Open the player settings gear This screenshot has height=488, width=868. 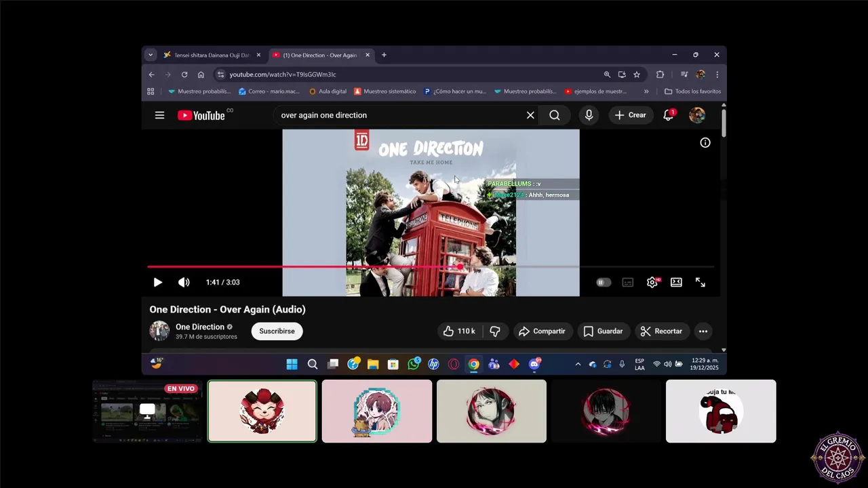click(652, 283)
